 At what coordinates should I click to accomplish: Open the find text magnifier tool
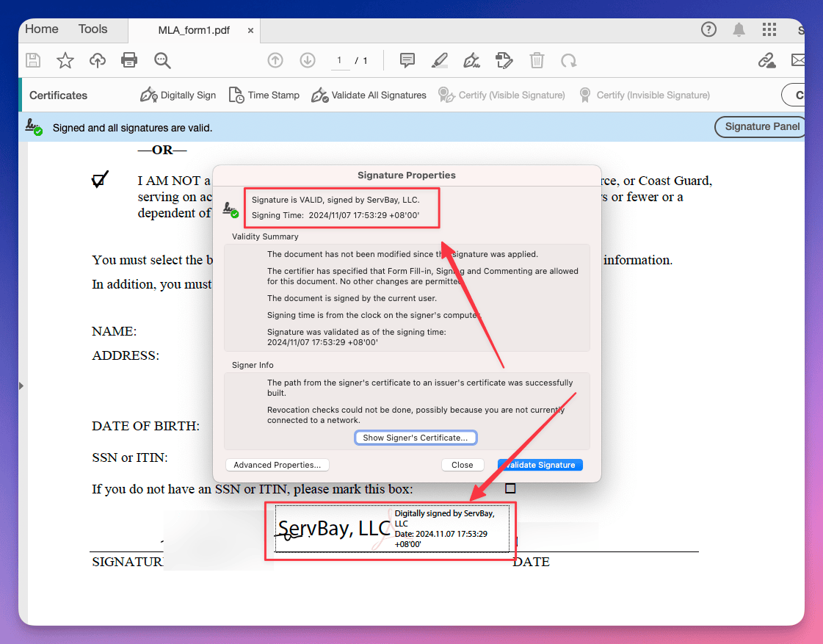point(162,61)
